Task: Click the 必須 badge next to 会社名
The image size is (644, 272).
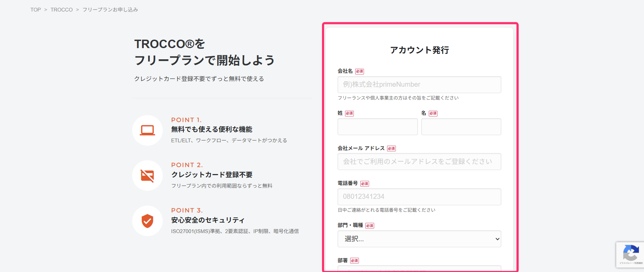Action: tap(359, 71)
